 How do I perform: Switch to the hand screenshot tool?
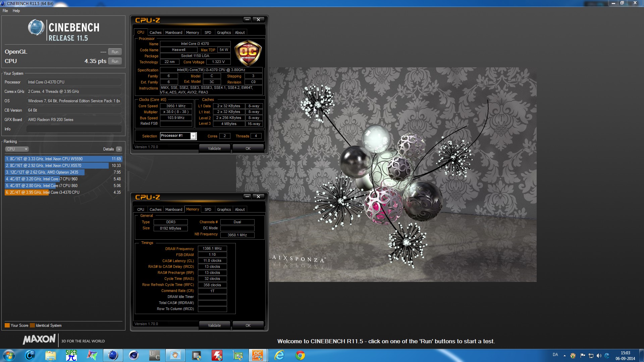pos(175,355)
